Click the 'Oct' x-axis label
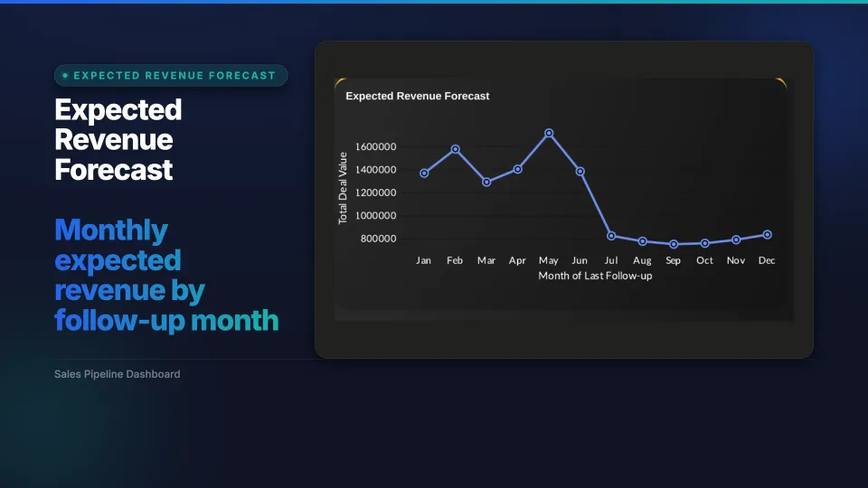 pyautogui.click(x=704, y=260)
